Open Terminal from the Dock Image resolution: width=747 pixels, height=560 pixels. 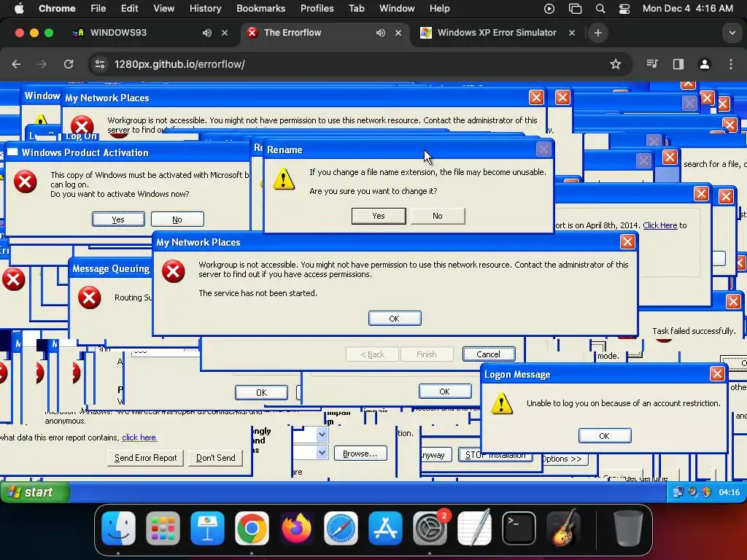click(x=519, y=528)
